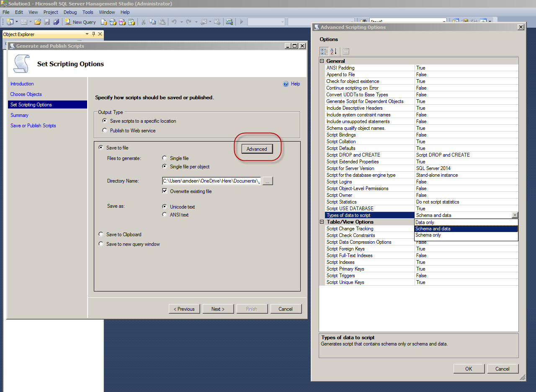The width and height of the screenshot is (536, 392).
Task: Click the New Query toolbar button
Action: [80, 22]
